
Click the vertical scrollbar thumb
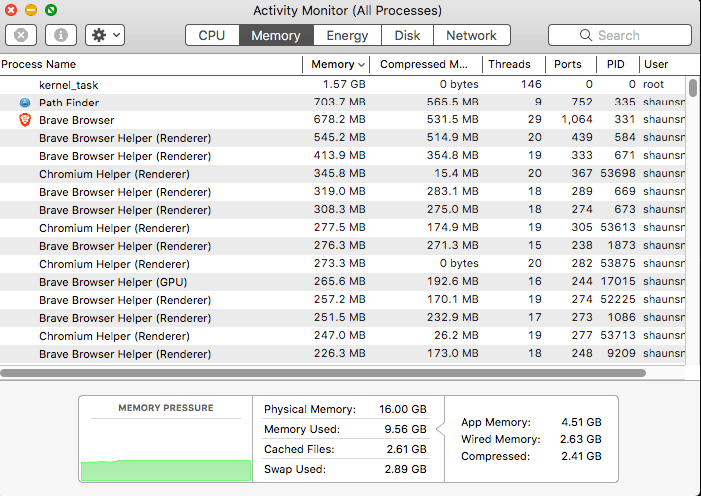693,88
